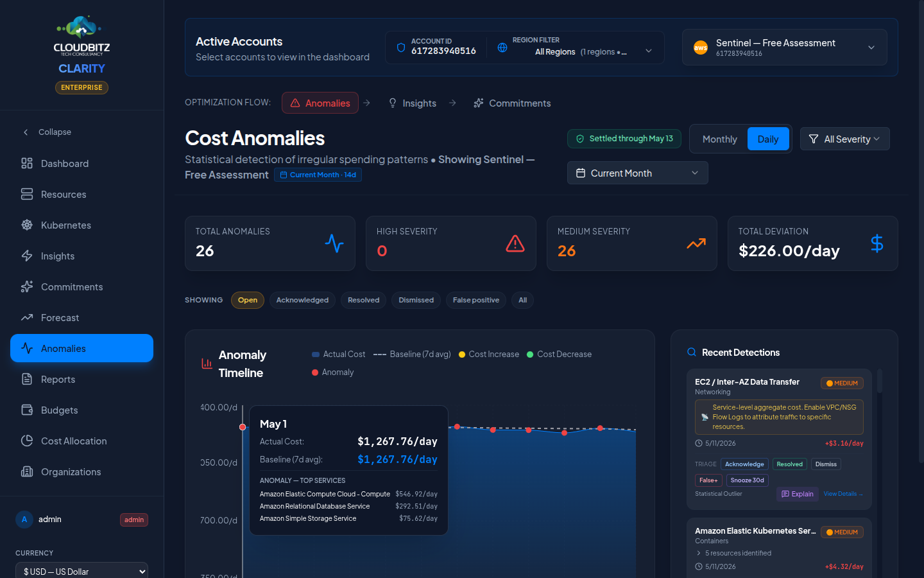Image resolution: width=924 pixels, height=578 pixels.
Task: Expand the All Severity filter
Action: click(x=845, y=139)
